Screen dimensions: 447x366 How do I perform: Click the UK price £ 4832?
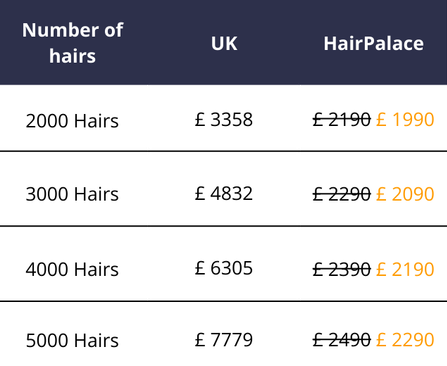tap(224, 193)
